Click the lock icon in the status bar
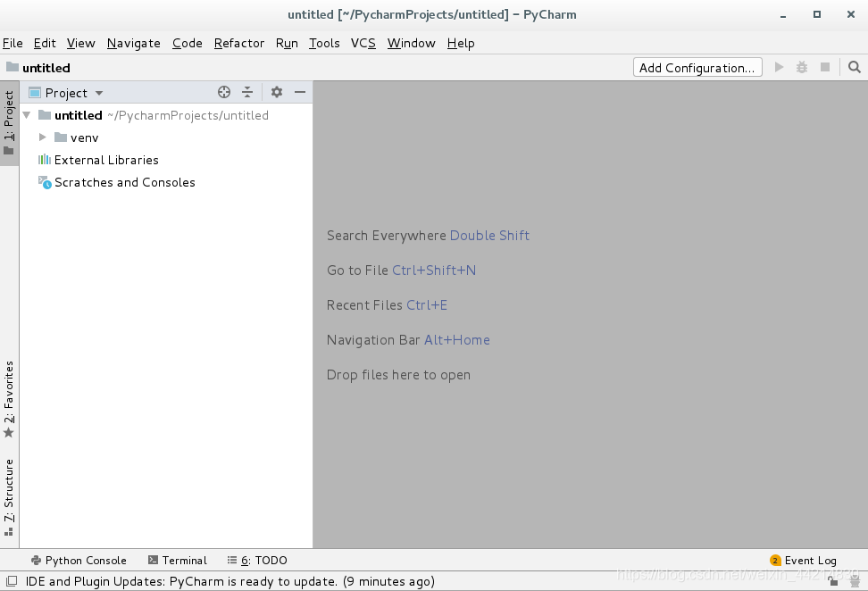Screen dimensions: 868x591 tap(833, 580)
